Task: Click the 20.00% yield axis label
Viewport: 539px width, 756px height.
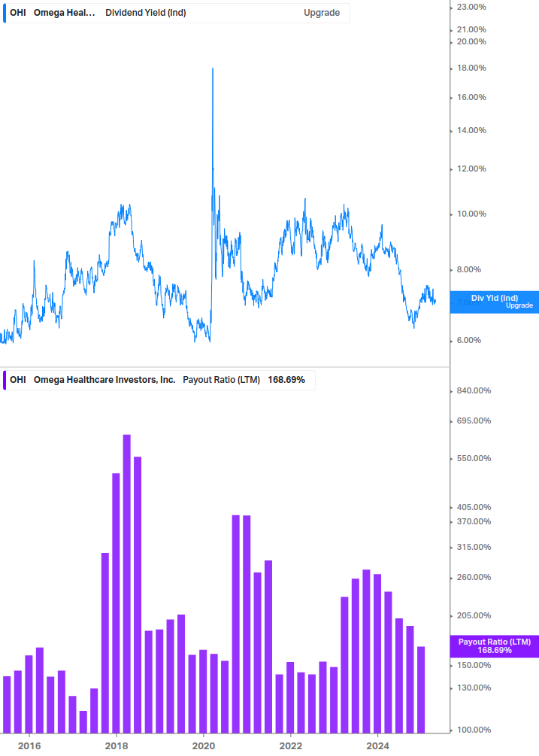Action: 471,42
